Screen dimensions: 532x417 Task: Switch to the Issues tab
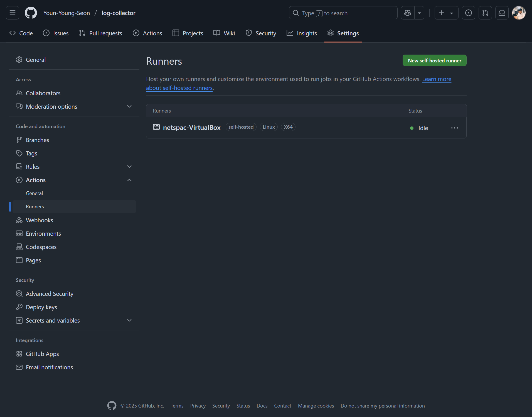[56, 33]
